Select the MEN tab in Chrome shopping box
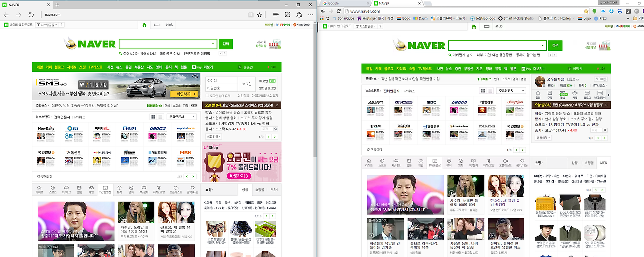The width and height of the screenshot is (644, 257). pos(603,163)
